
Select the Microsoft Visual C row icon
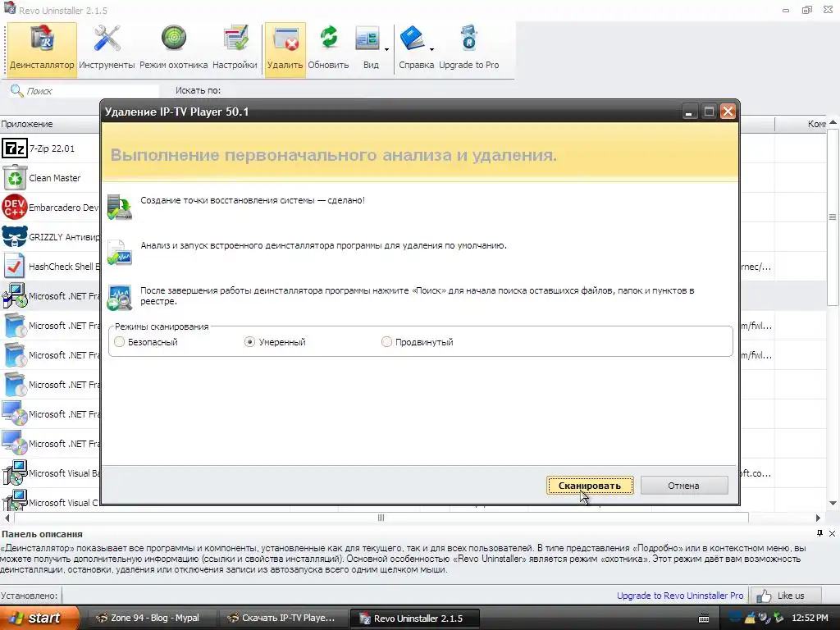pos(15,501)
